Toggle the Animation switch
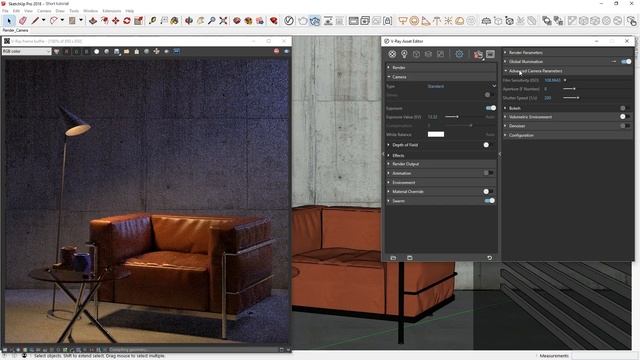The image size is (640, 360). pos(488,173)
